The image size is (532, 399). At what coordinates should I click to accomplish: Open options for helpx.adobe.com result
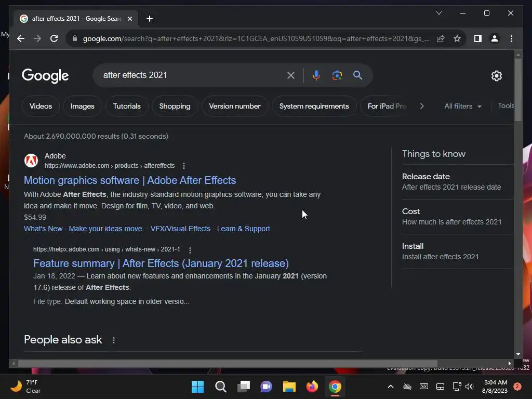pos(190,250)
